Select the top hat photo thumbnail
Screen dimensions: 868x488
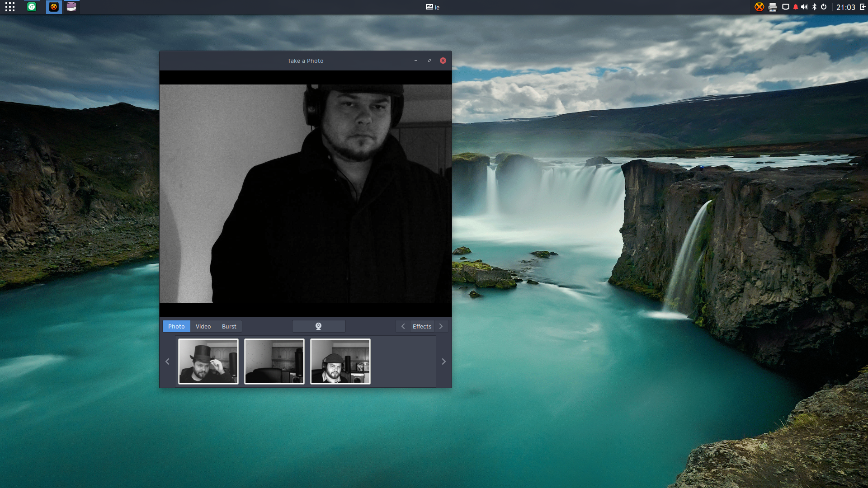208,361
